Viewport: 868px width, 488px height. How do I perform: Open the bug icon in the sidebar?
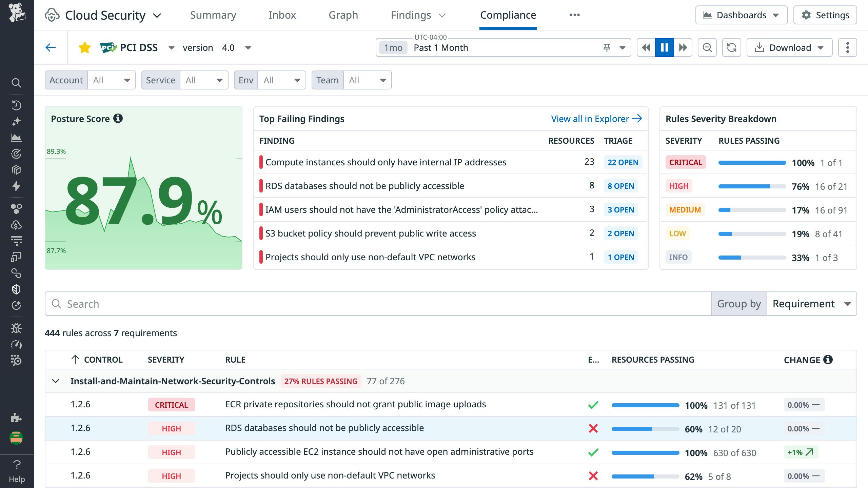(x=16, y=328)
